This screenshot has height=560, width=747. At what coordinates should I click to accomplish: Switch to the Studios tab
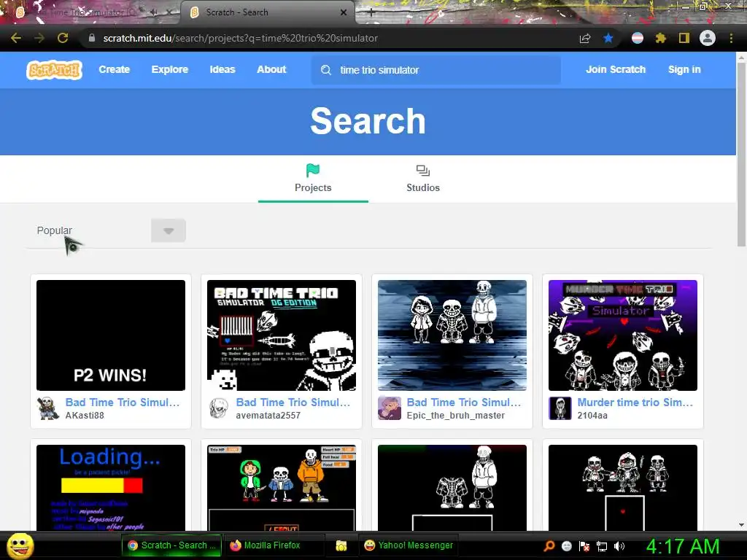[x=423, y=179]
